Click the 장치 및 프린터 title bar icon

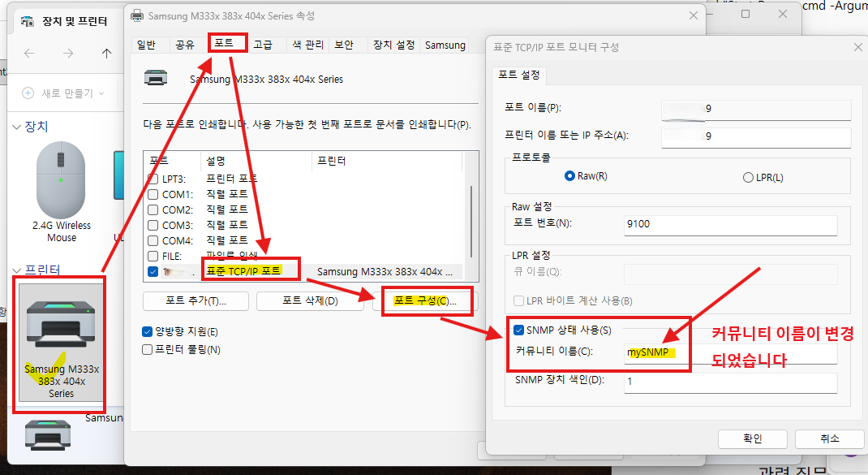(27, 22)
